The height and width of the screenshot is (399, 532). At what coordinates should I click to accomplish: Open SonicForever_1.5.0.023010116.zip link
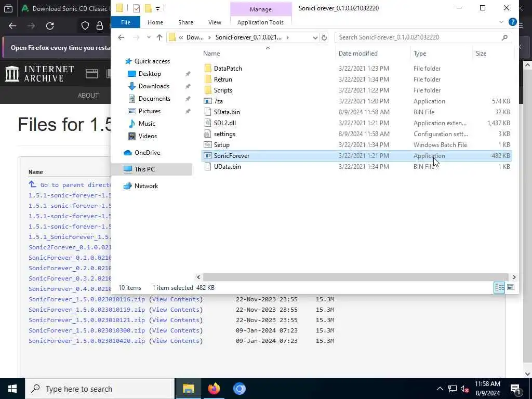[x=87, y=299]
